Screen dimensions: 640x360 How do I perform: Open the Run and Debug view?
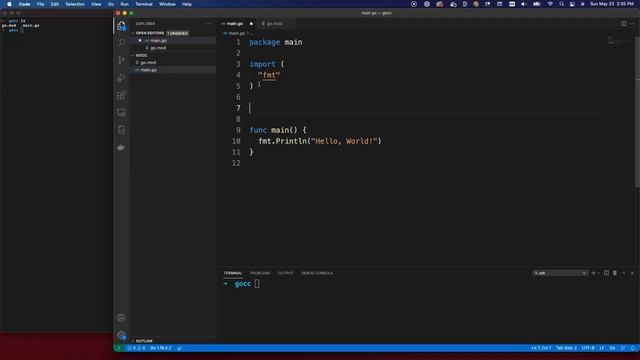click(121, 78)
